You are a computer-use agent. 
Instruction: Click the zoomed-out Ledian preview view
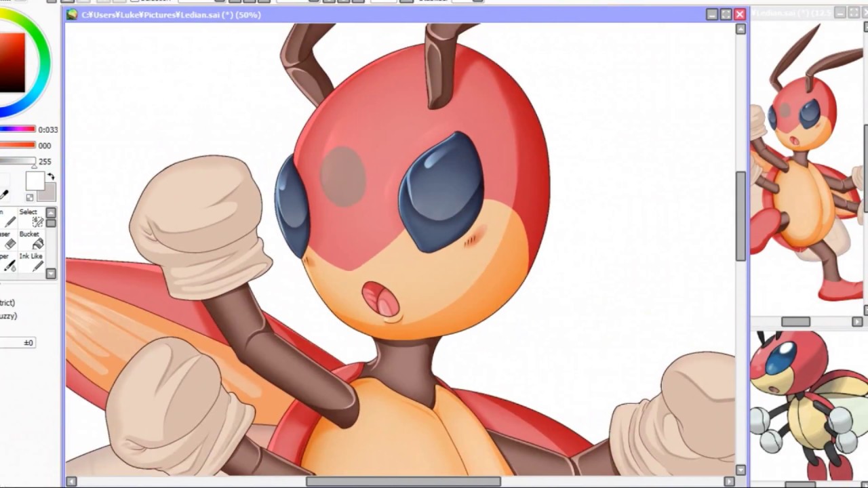point(806,168)
